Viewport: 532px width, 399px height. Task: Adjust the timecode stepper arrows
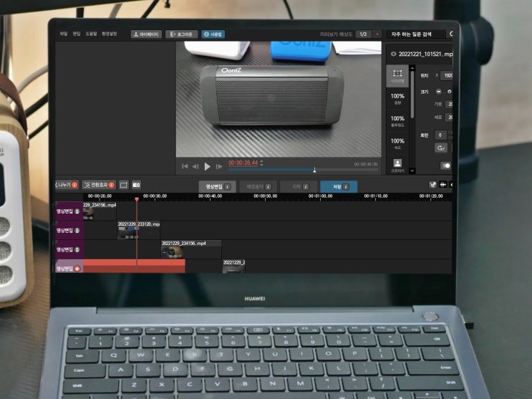click(x=261, y=163)
